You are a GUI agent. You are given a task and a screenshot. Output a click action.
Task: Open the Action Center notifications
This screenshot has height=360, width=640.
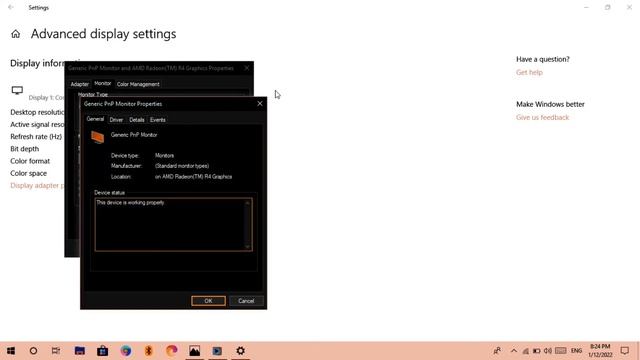tap(624, 351)
